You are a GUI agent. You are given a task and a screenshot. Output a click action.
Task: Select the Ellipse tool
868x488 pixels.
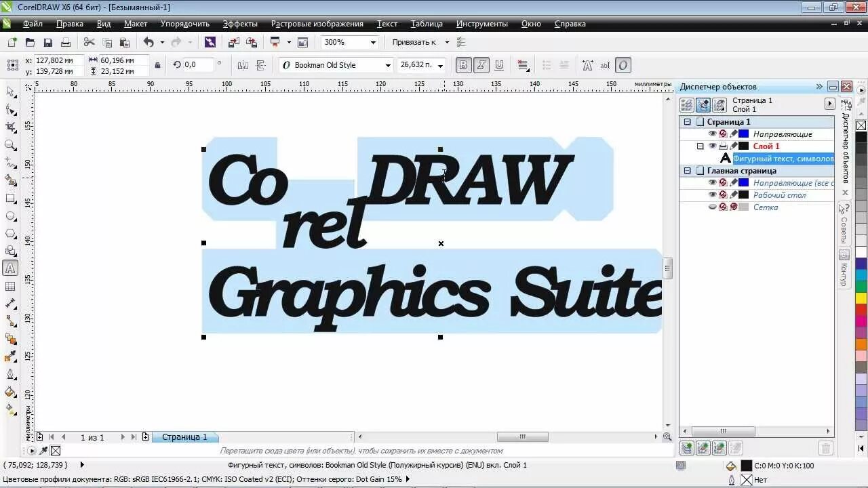click(10, 216)
